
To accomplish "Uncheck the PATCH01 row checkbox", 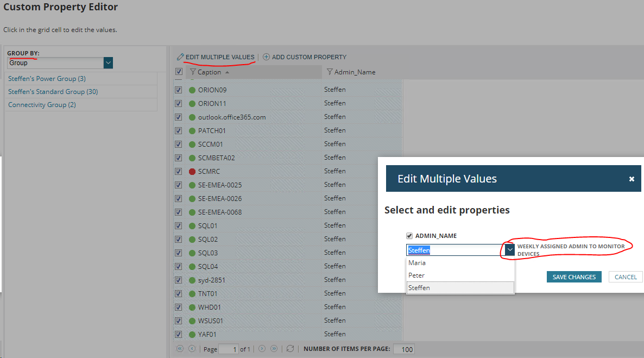I will (x=178, y=131).
